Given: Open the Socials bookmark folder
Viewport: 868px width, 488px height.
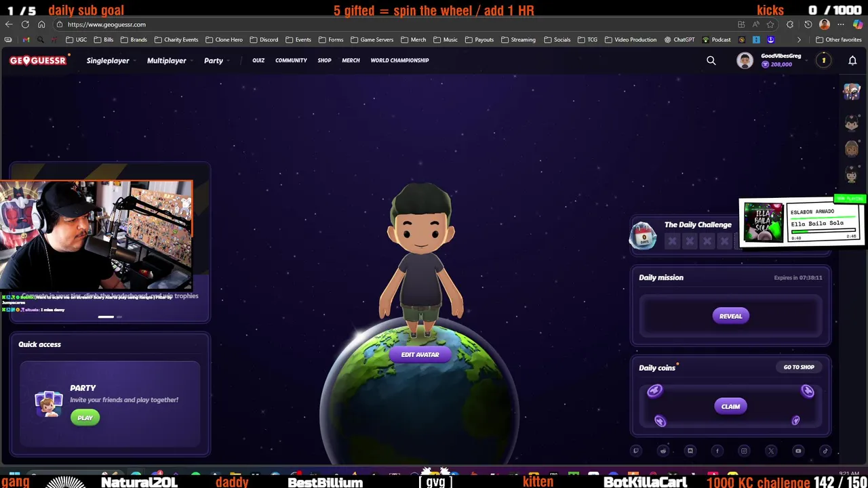Looking at the screenshot, I should click(x=557, y=39).
